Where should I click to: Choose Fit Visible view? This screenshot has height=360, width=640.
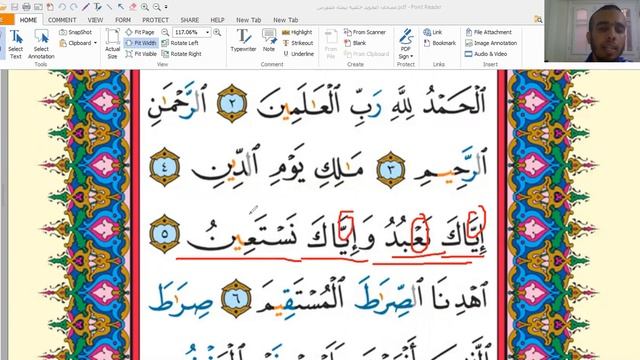coord(141,54)
